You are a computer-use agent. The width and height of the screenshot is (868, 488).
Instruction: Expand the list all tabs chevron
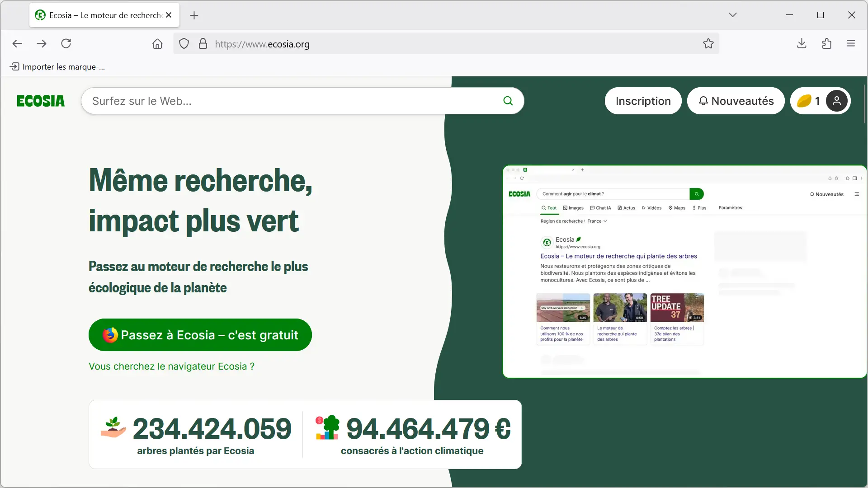[x=733, y=15]
